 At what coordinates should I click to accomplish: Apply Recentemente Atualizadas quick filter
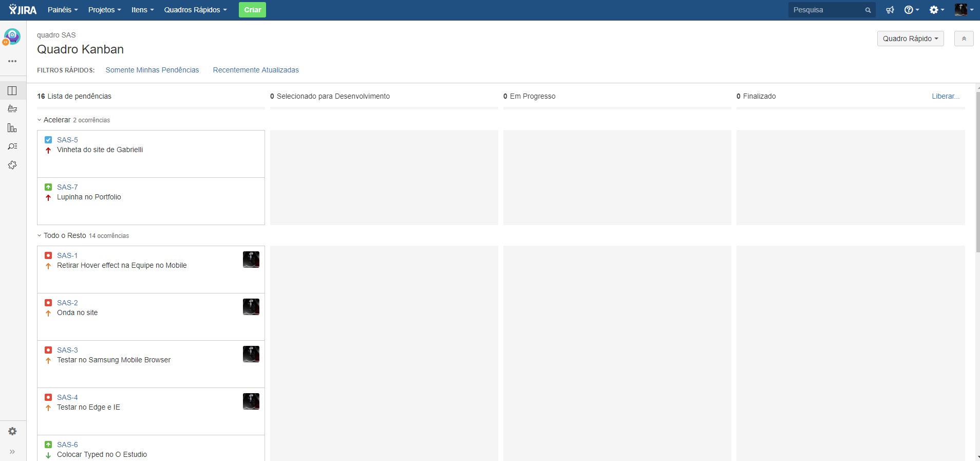point(256,70)
